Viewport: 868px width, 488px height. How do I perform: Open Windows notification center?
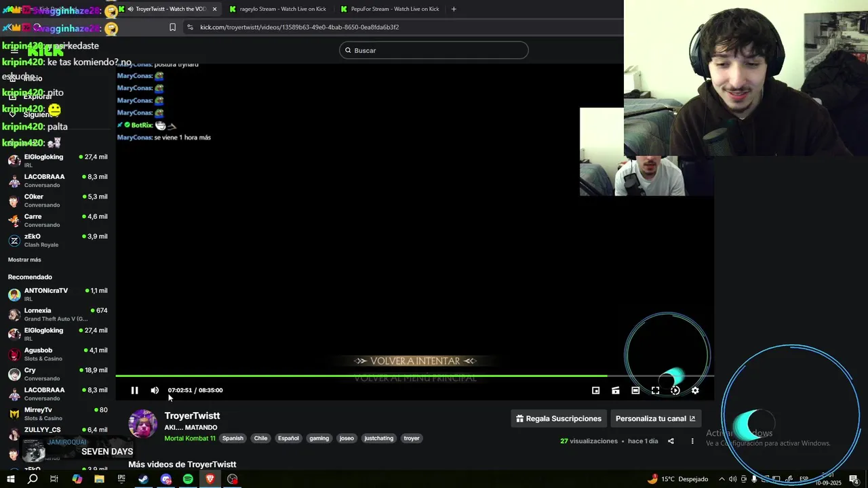click(854, 479)
